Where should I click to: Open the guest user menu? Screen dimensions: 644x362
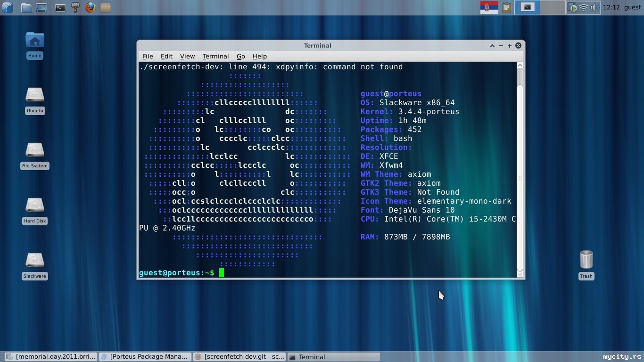633,8
